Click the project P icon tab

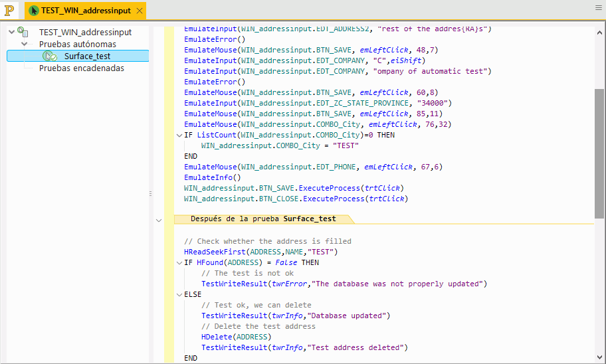click(9, 10)
